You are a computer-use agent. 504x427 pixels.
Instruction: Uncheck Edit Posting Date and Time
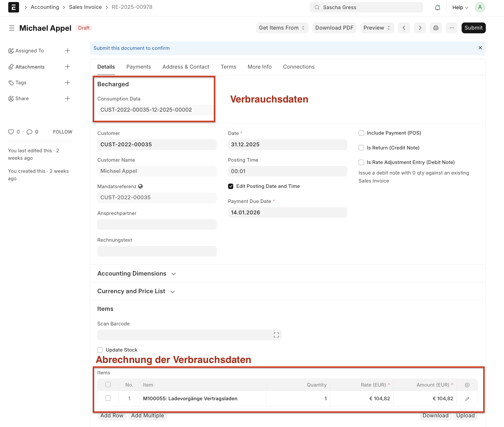pos(231,186)
